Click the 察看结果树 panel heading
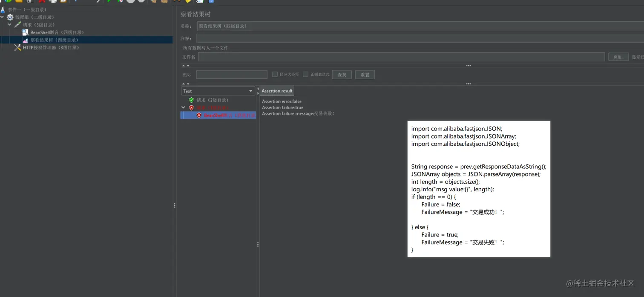Image resolution: width=644 pixels, height=297 pixels. [195, 14]
